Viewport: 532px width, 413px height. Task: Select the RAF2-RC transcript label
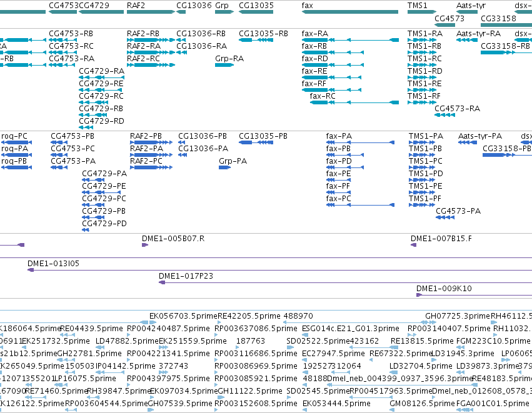143,59
